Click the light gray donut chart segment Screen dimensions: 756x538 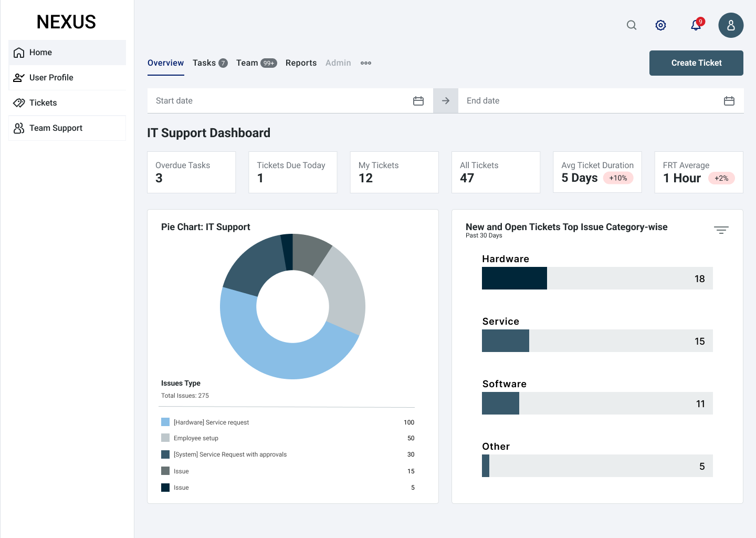[345, 294]
